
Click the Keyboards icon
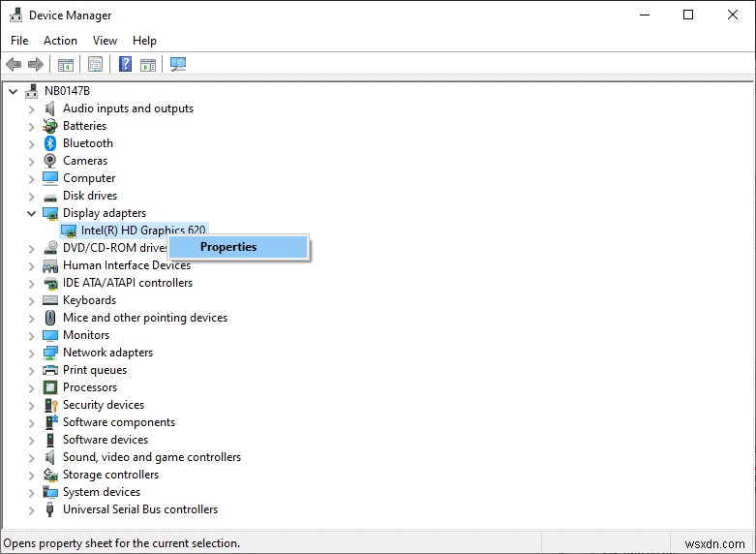50,300
